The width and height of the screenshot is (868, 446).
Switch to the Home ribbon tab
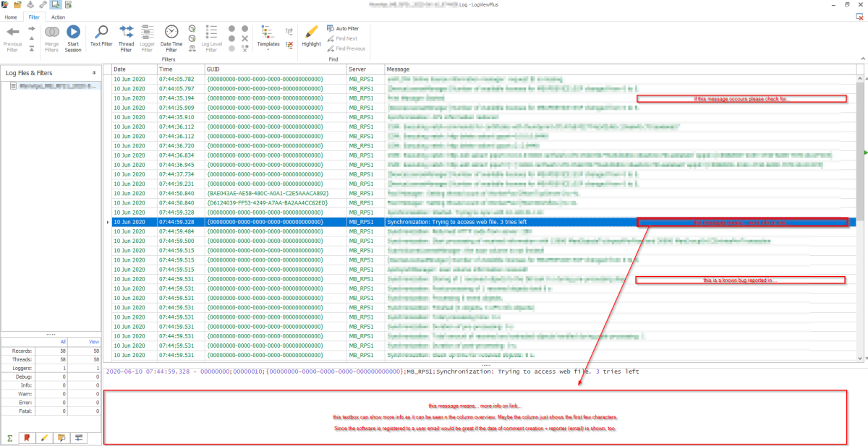pos(11,16)
